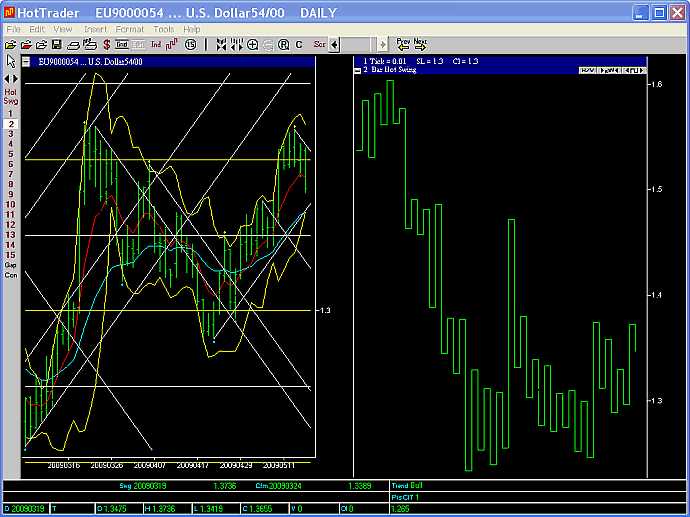The image size is (690, 517).
Task: Click the middle small button in swing panel header
Action: 610,70
